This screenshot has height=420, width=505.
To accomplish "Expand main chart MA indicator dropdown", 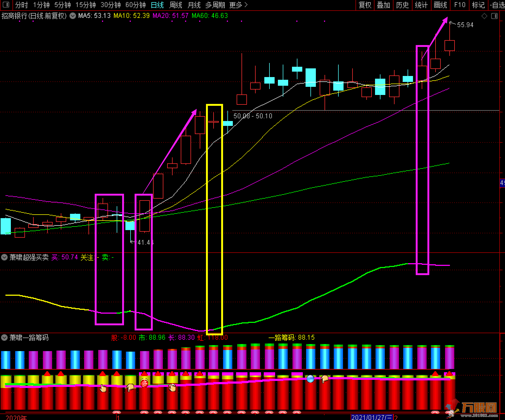I will [73, 16].
